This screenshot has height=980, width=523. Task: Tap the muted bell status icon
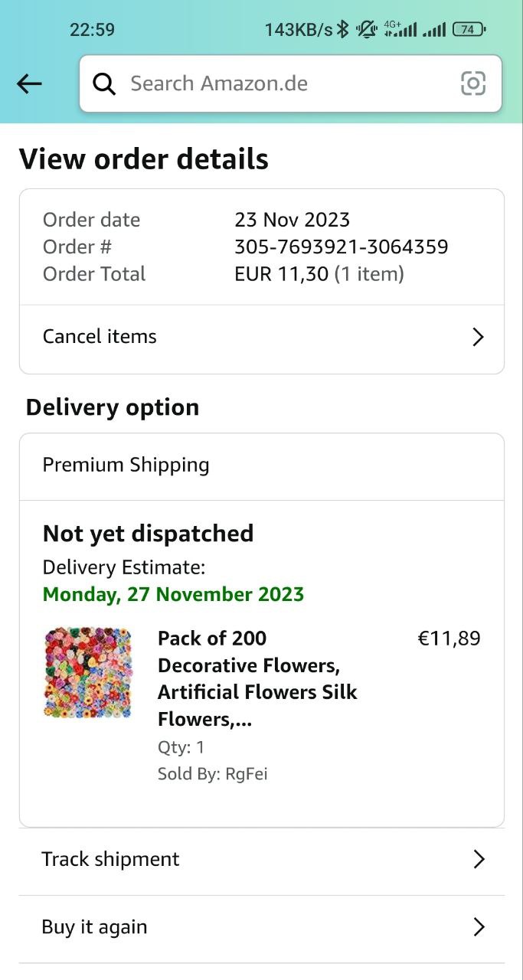pyautogui.click(x=367, y=30)
